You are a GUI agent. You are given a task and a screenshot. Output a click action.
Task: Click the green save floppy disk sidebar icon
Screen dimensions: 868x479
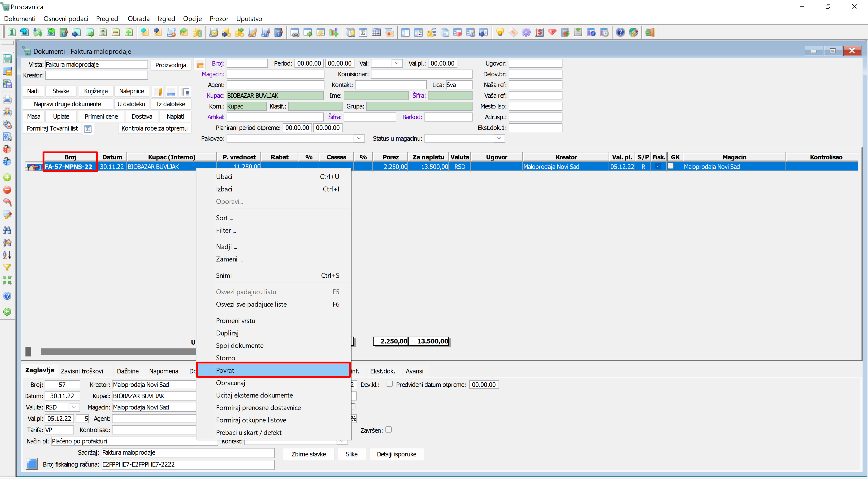coord(7,59)
